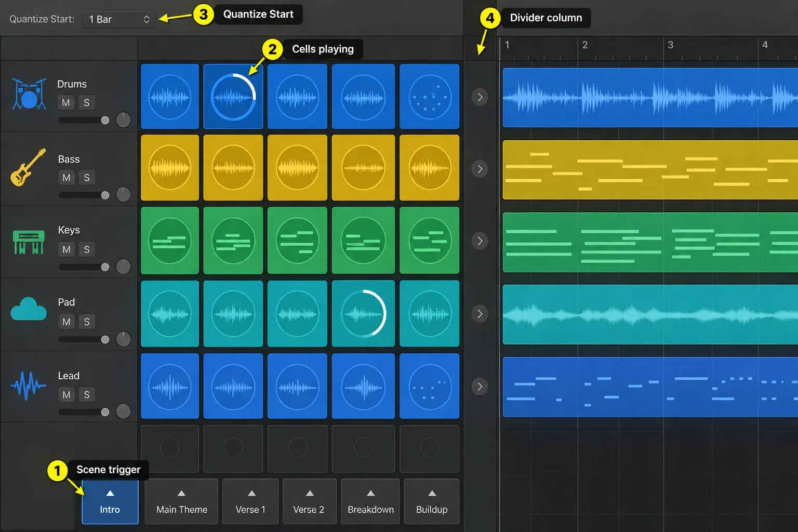The height and width of the screenshot is (532, 798).
Task: Click the Keys row divider chevron
Action: coord(480,241)
